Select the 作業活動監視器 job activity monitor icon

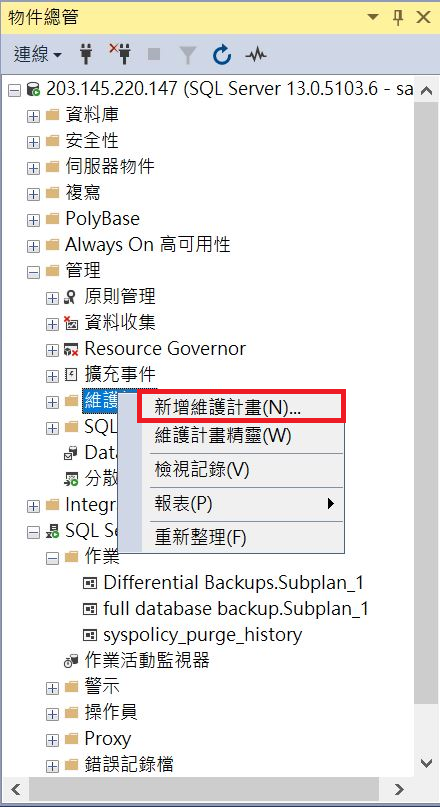(x=71, y=660)
